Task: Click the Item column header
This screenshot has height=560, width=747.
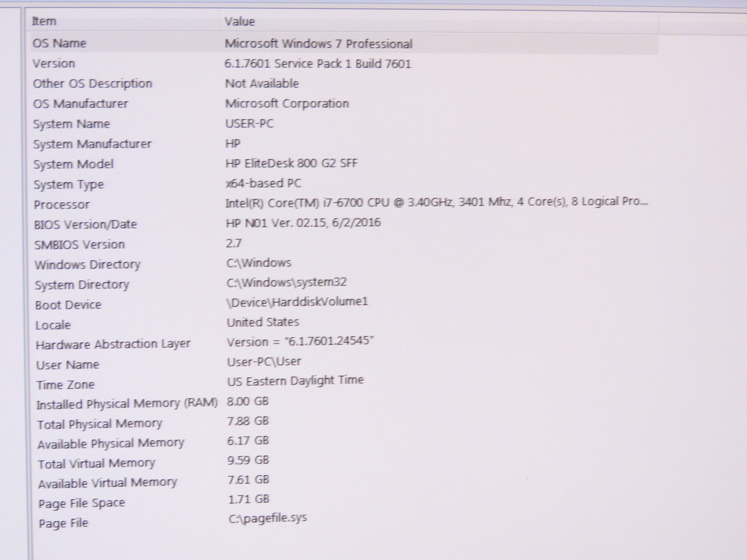Action: (x=43, y=21)
